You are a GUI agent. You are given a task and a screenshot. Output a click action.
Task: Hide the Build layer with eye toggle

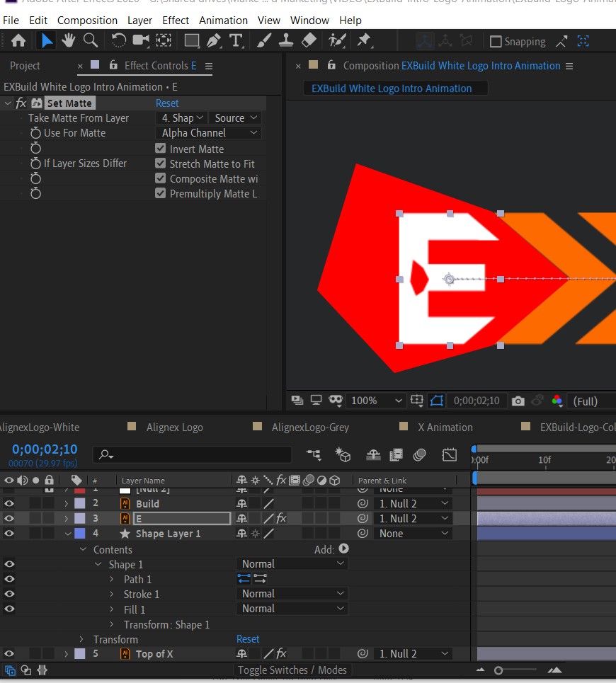tap(8, 503)
